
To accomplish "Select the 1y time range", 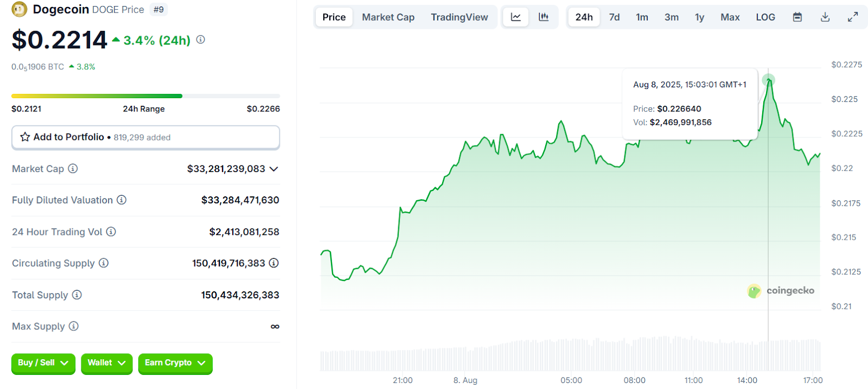I will click(699, 17).
